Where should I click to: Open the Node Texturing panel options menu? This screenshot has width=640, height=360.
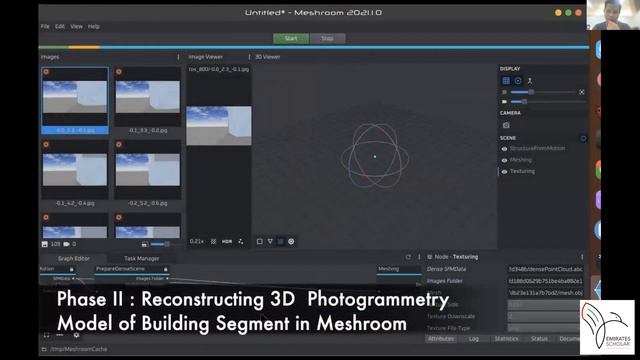[582, 257]
